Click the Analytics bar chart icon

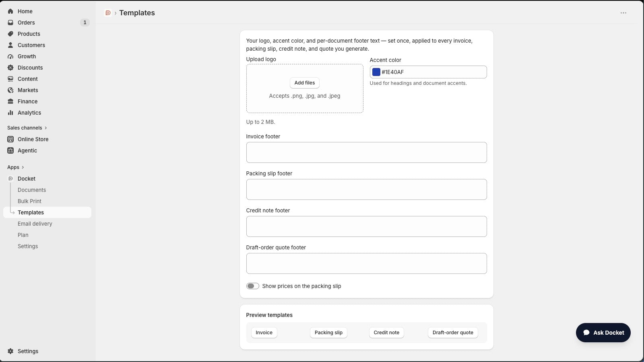pos(10,113)
